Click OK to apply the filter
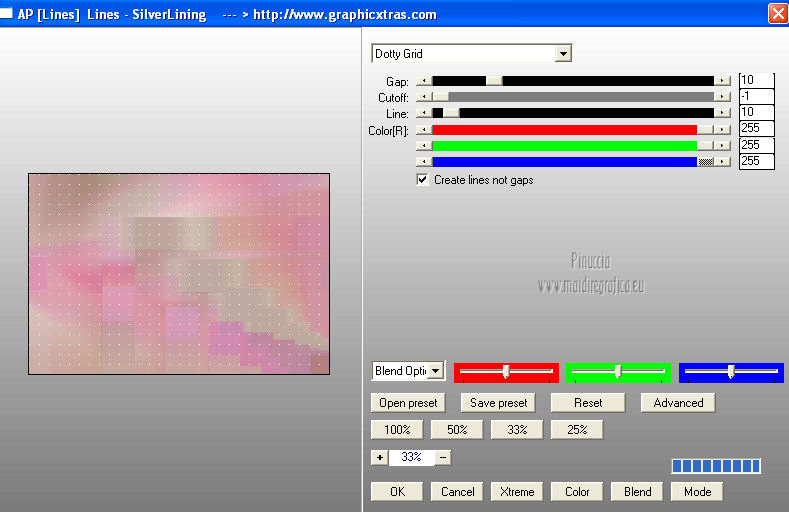 397,492
